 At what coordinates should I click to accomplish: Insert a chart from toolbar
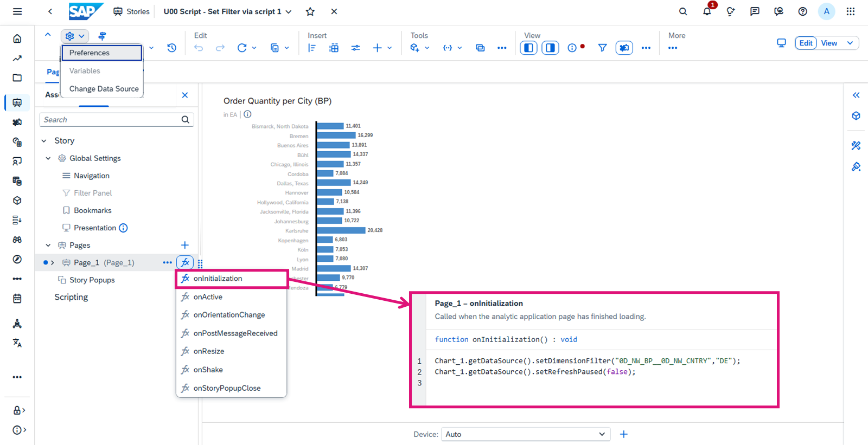[x=312, y=48]
